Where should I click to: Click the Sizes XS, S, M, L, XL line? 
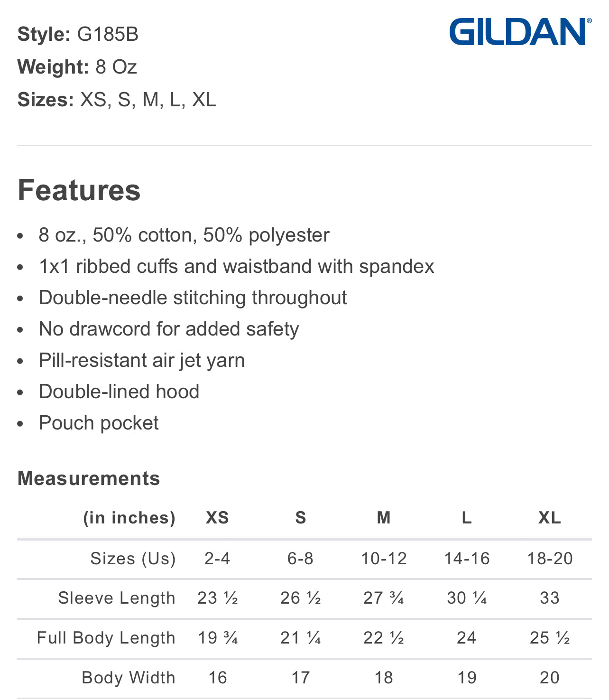tap(117, 100)
